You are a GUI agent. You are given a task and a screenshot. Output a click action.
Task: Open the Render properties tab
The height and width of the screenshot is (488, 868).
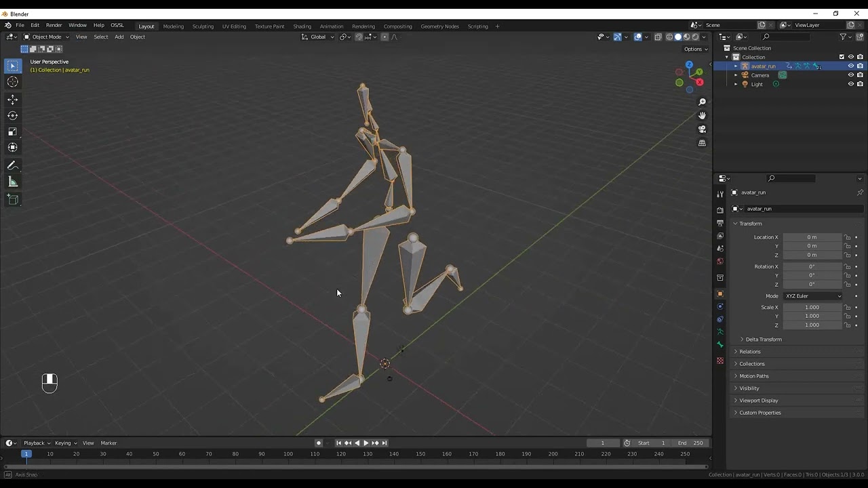[x=720, y=210]
